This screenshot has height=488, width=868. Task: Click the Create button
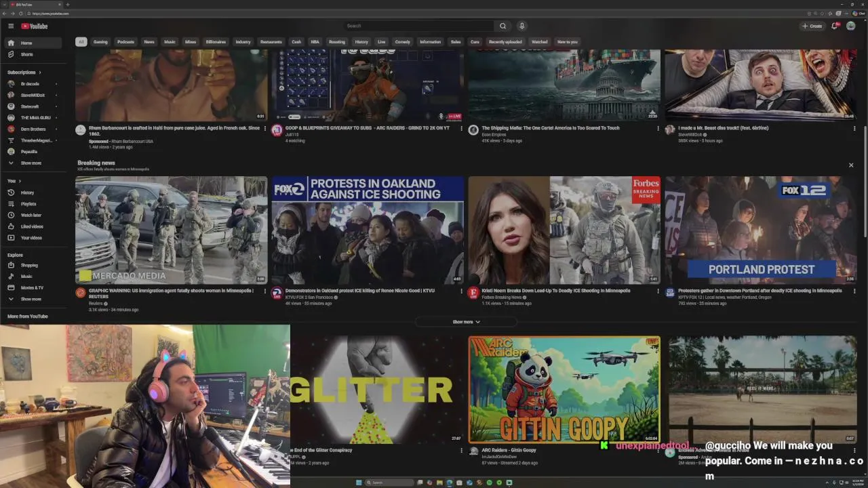tap(812, 26)
